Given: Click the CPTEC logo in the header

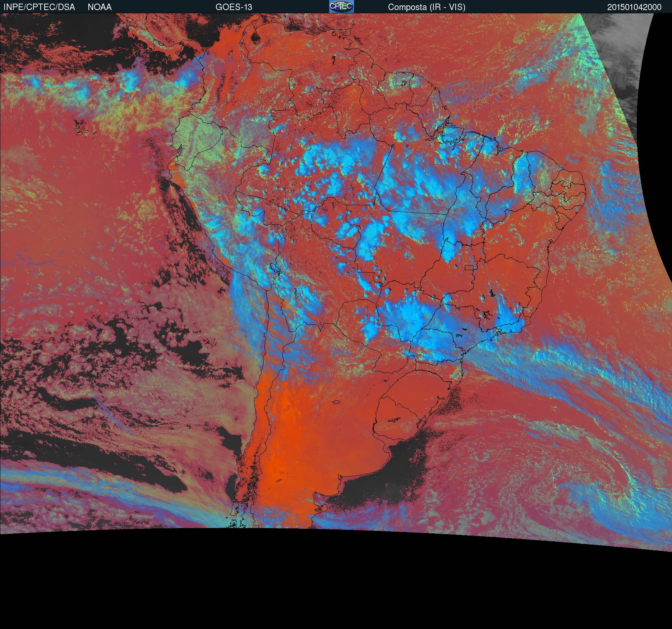Looking at the screenshot, I should point(341,6).
